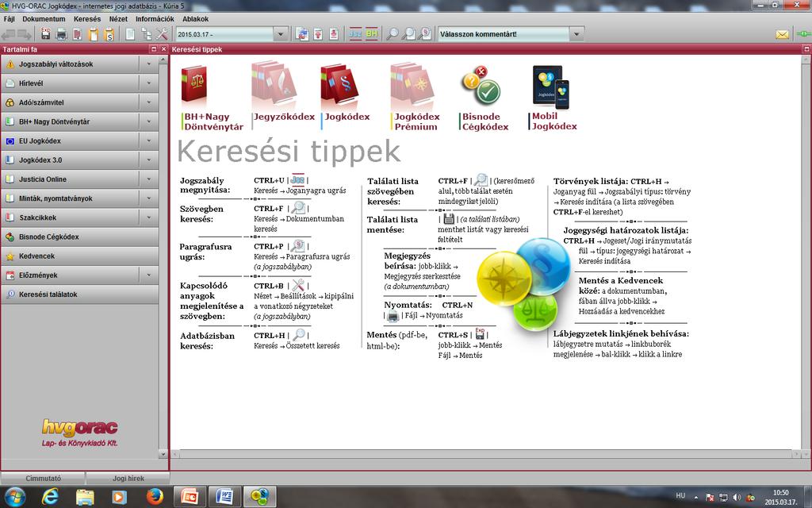The height and width of the screenshot is (508, 812).
Task: Click the green connection status icon
Action: (803, 33)
